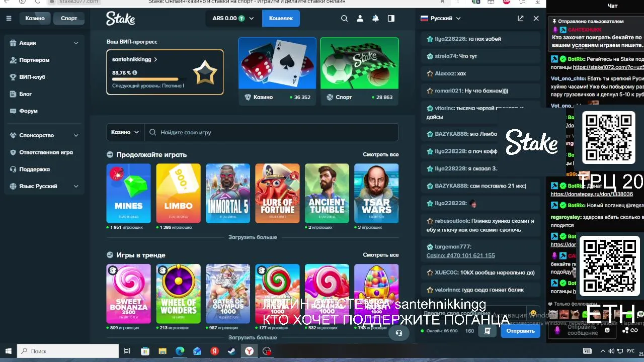Image resolution: width=644 pixels, height=362 pixels.
Task: Open the santehnikkingg VIP profile link
Action: tap(134, 59)
